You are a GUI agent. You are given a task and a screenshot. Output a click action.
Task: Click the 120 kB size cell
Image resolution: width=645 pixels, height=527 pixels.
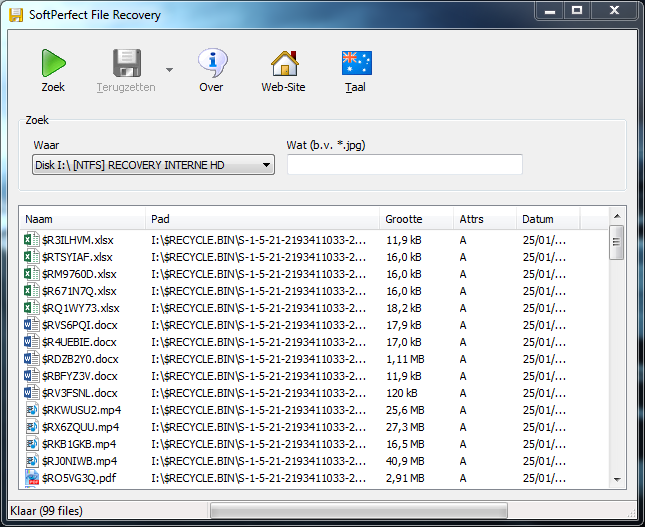(x=402, y=393)
